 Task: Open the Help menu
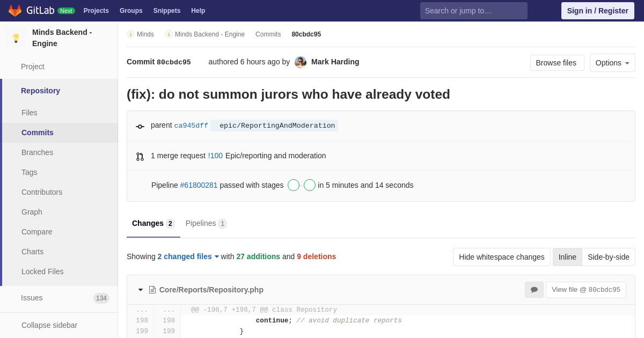[x=198, y=11]
